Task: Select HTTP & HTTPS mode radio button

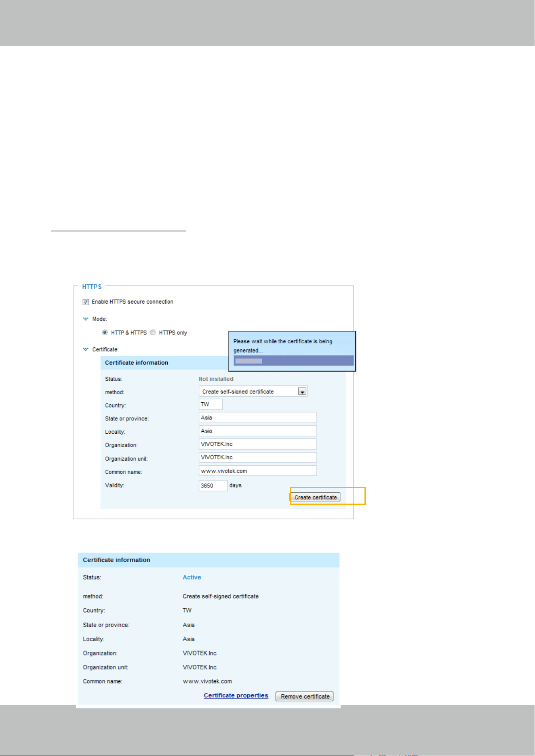Action: [105, 332]
